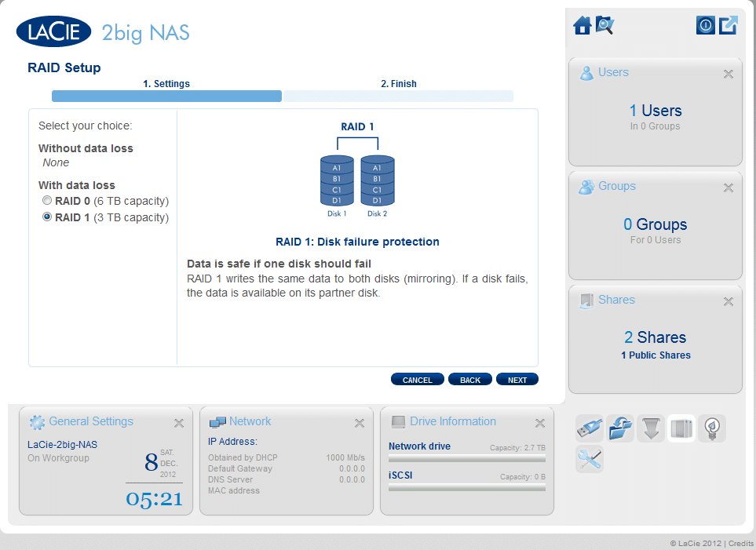Open the Groups widget title
756x550 pixels.
(x=617, y=186)
